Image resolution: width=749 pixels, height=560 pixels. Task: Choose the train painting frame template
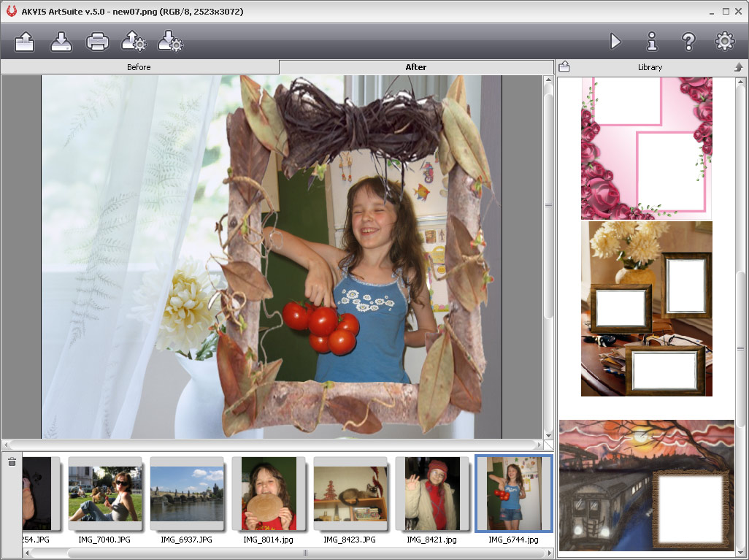point(646,485)
